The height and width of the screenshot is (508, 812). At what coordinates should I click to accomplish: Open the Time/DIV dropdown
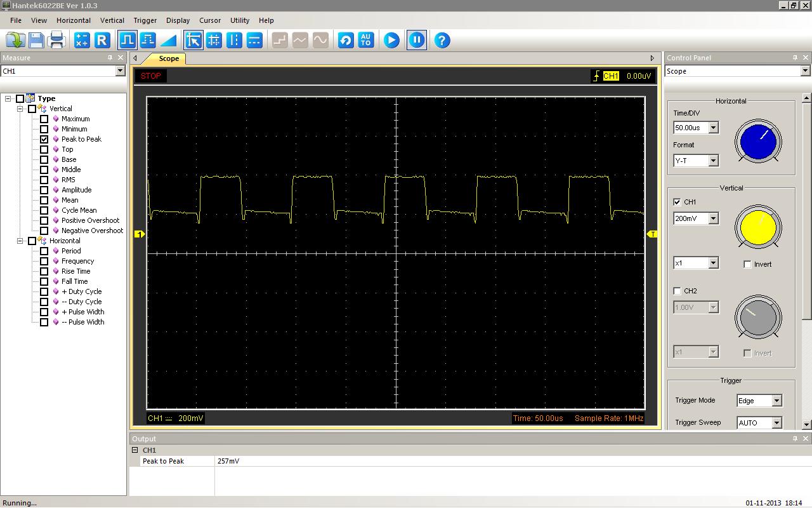click(x=713, y=128)
